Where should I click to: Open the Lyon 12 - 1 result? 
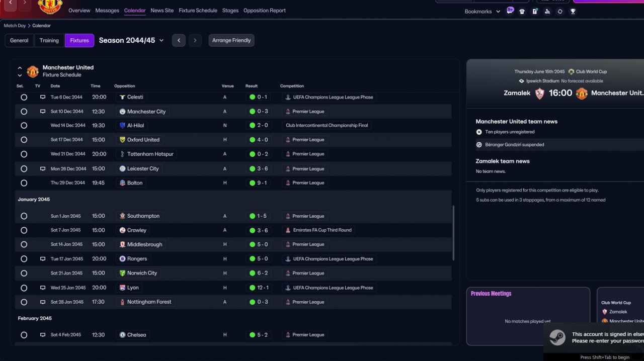pos(260,288)
